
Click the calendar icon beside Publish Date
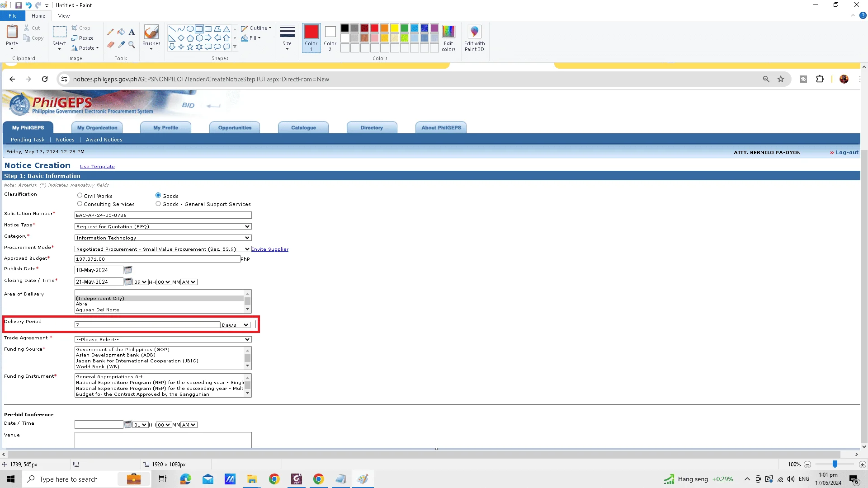coord(128,270)
